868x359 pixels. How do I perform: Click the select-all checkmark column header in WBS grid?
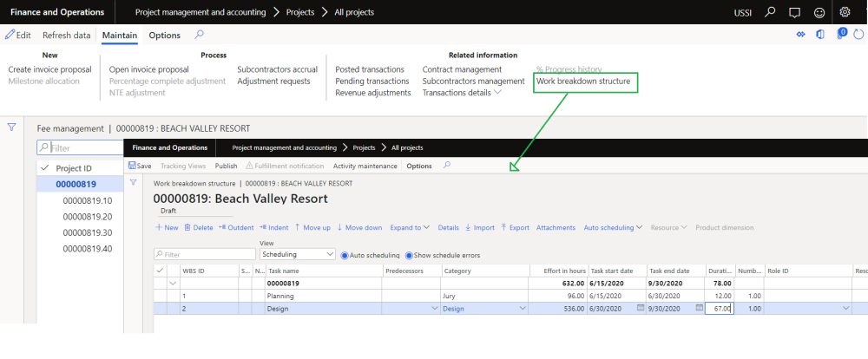160,270
